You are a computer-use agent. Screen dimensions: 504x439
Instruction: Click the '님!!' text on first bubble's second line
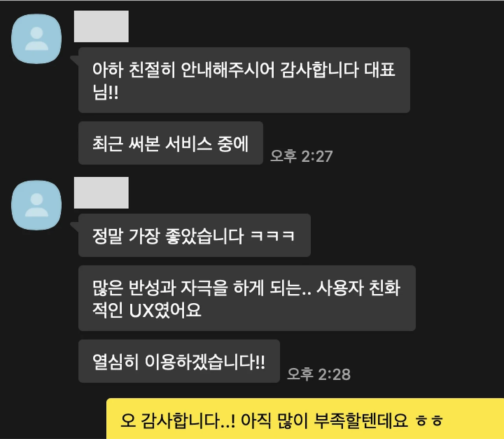tap(105, 93)
